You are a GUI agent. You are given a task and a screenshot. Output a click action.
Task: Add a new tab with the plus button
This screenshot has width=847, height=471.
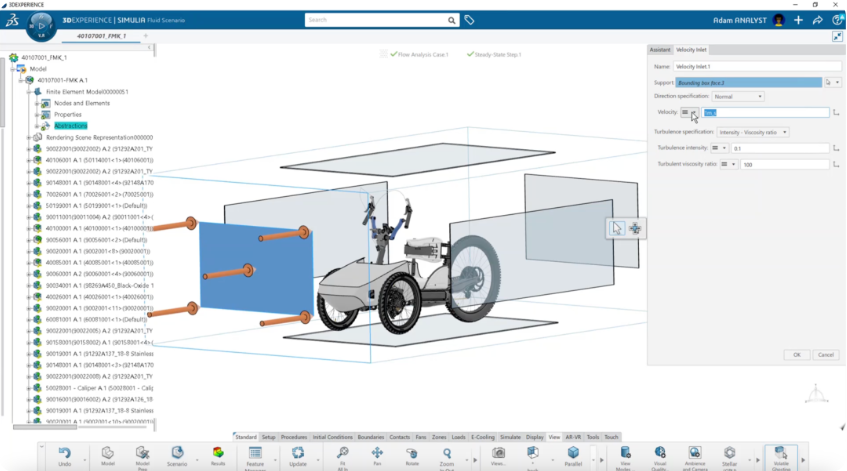pyautogui.click(x=145, y=36)
